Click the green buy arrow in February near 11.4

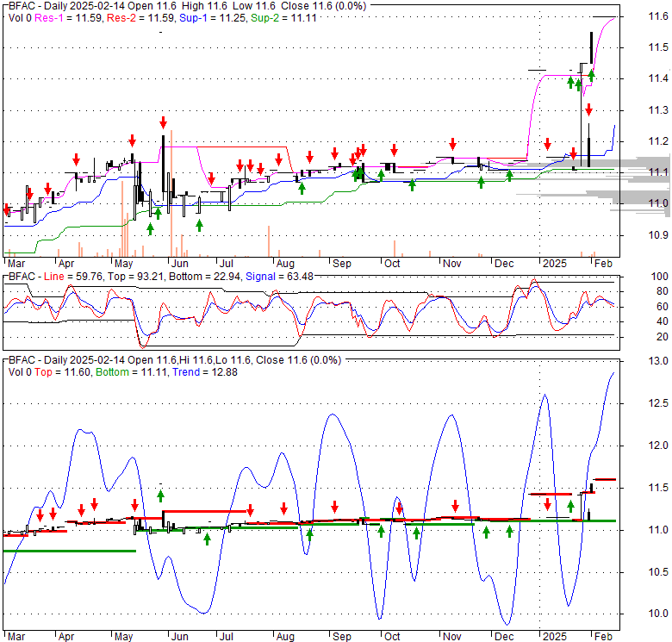coord(592,75)
